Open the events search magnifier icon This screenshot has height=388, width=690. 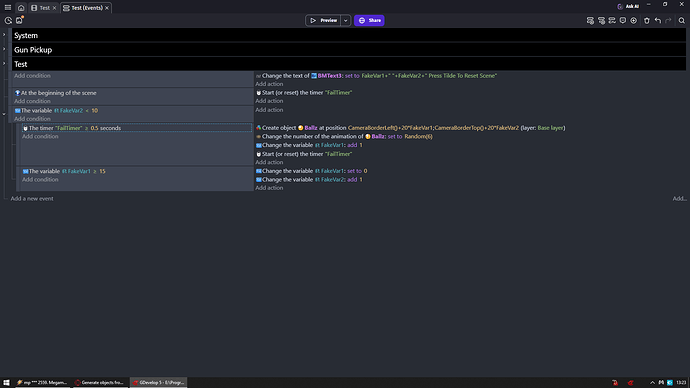[682, 21]
